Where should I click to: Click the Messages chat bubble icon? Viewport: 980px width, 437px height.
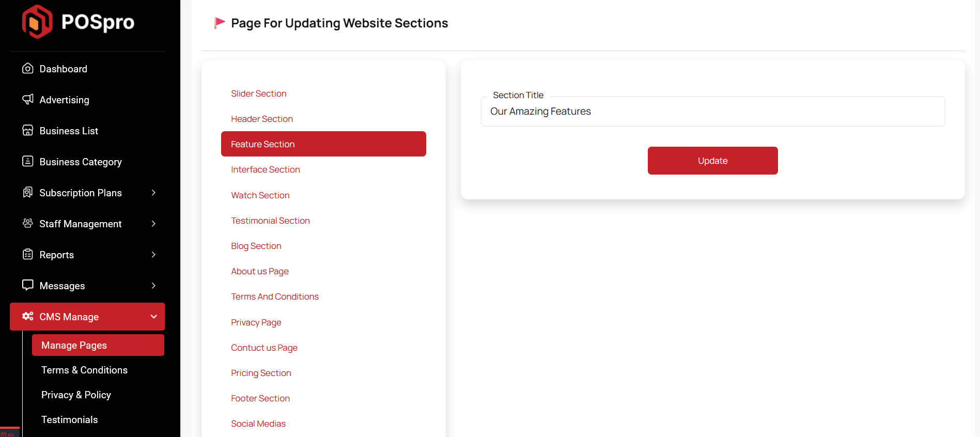tap(28, 285)
